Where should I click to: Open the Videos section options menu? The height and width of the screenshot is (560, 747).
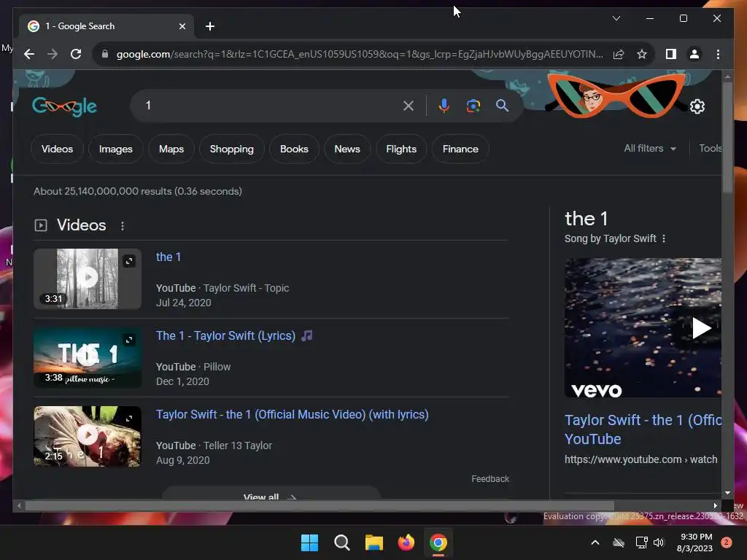[x=123, y=226]
